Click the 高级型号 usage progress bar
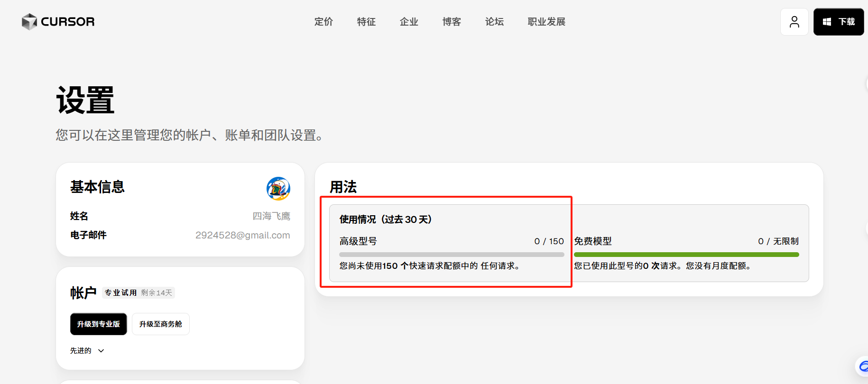Viewport: 868px width, 384px height. pos(452,255)
